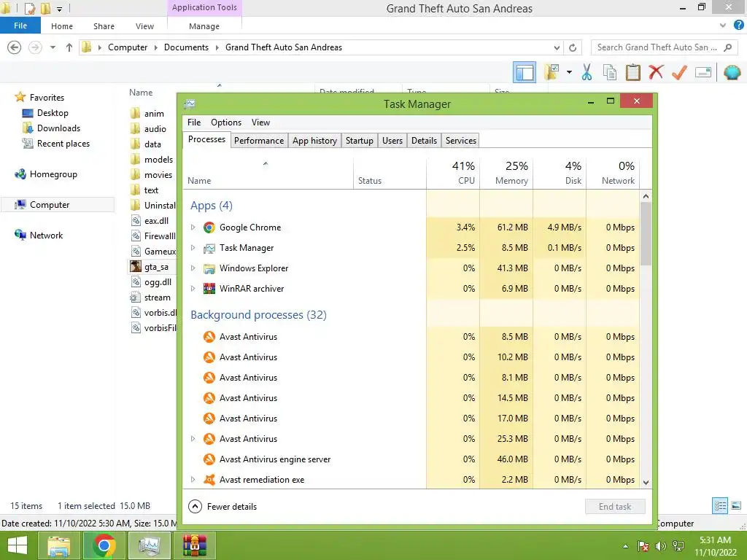Click the volume speaker icon in system tray
747x560 pixels.
[660, 546]
